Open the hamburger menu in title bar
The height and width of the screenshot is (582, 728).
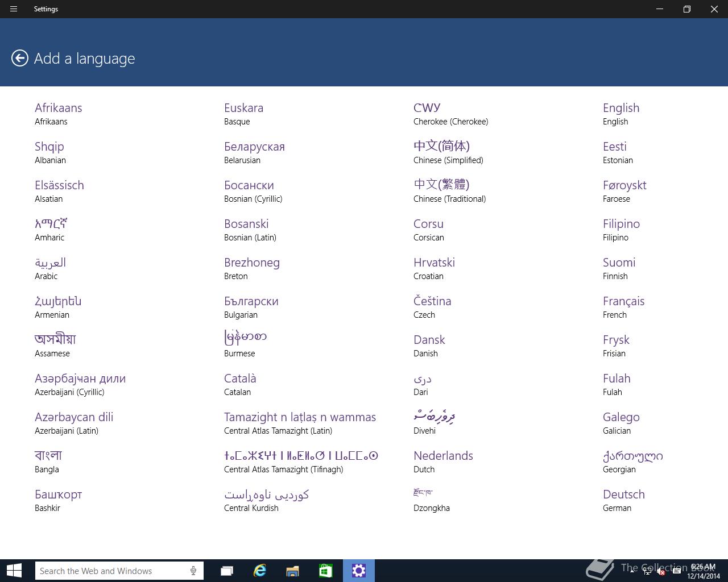14,9
